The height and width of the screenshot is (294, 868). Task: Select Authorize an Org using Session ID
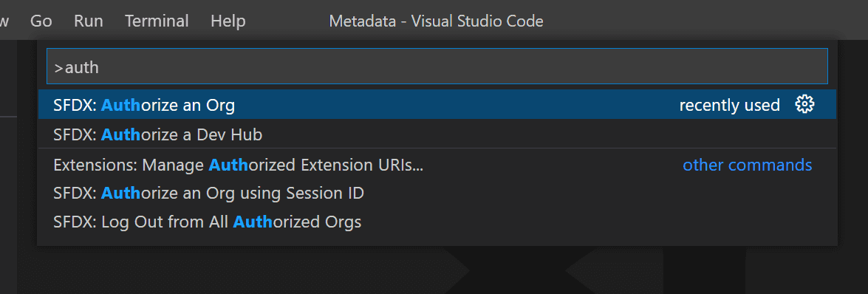point(437,194)
